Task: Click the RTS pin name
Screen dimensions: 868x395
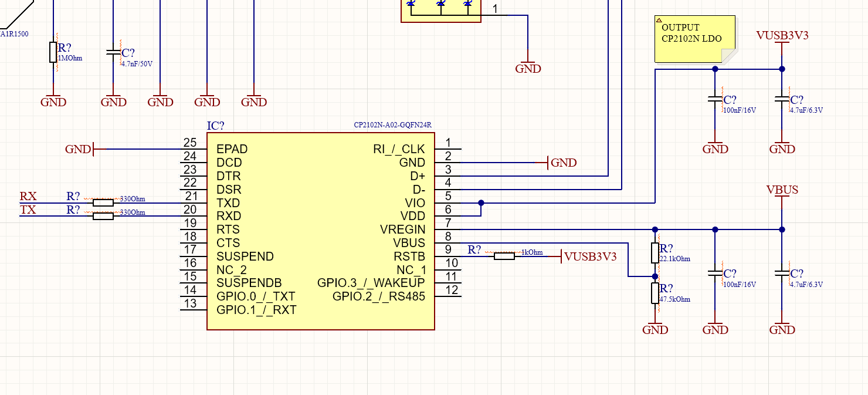Action: 228,229
